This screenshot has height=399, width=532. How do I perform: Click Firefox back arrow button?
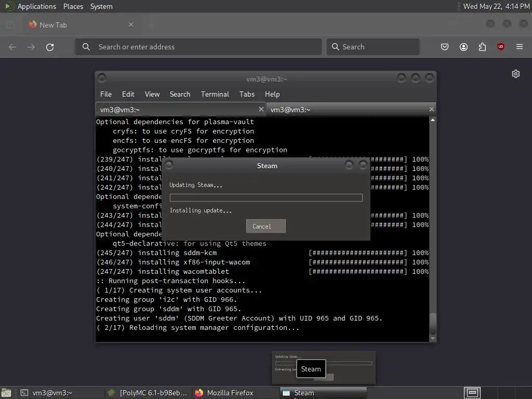click(x=12, y=47)
